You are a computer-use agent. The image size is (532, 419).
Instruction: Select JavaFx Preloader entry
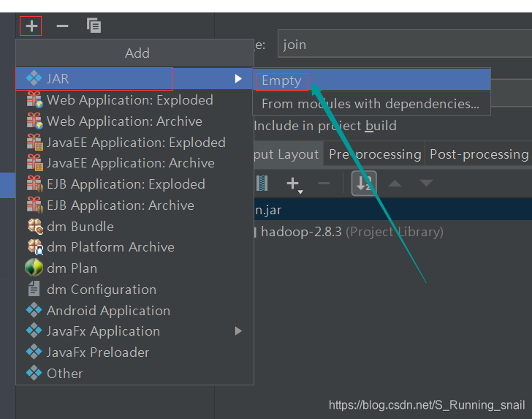pos(134,352)
